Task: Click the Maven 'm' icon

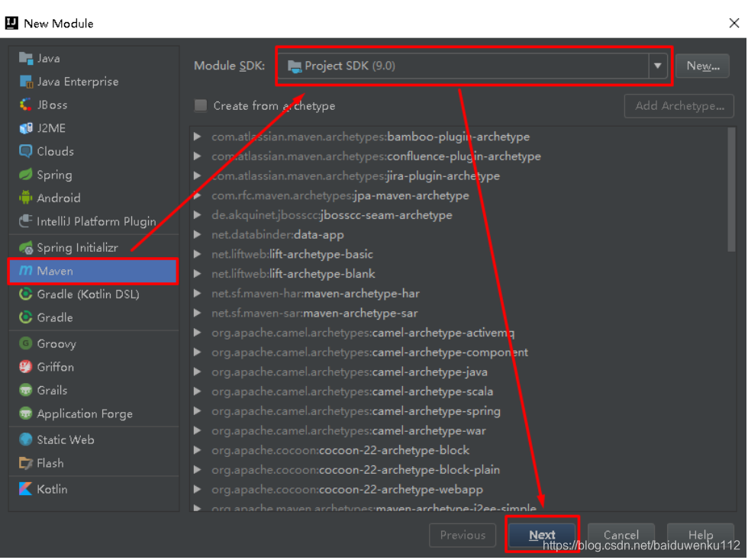Action: (26, 271)
